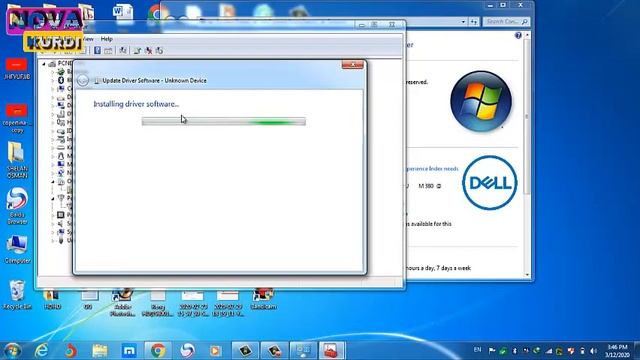Open Maxthon browser from taskbar
The height and width of the screenshot is (360, 640).
(x=129, y=351)
